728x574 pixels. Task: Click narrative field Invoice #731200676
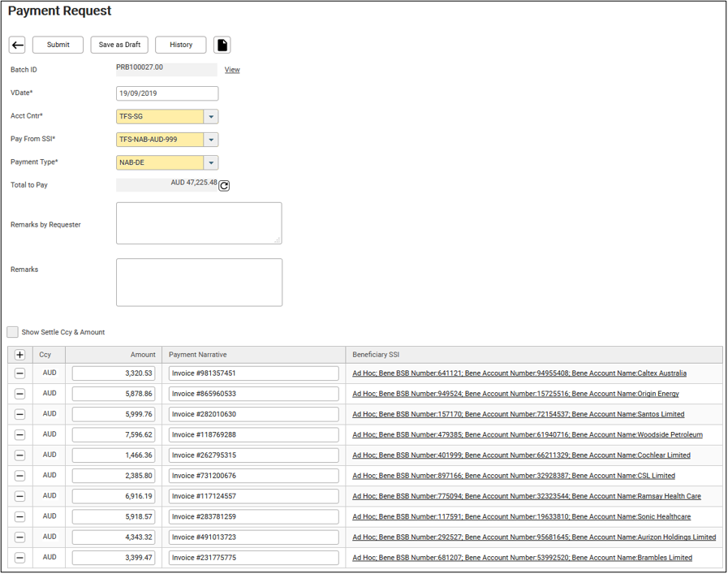(x=254, y=476)
